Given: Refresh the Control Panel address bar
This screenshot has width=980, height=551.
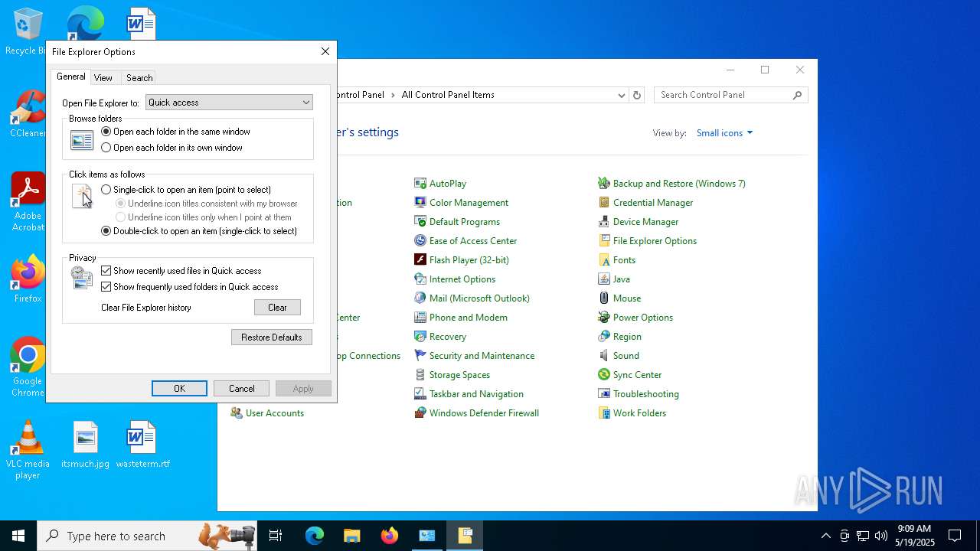Looking at the screenshot, I should (637, 95).
